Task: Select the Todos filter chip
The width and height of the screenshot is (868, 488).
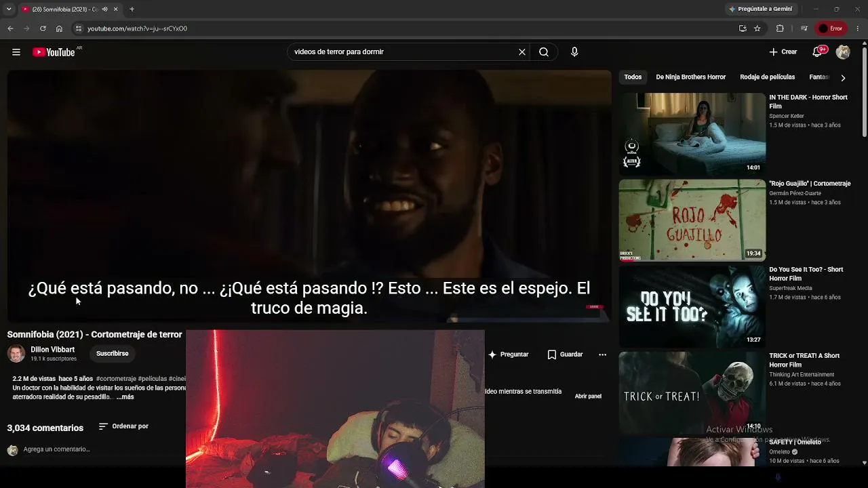Action: coord(633,77)
